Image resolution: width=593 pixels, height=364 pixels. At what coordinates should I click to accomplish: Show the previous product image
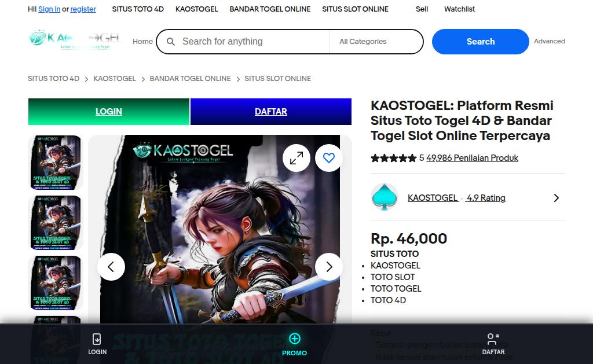111,267
